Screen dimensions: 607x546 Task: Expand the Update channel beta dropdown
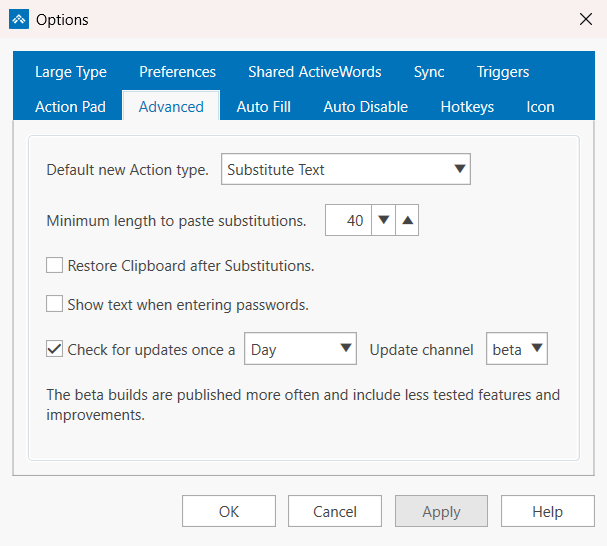click(517, 349)
